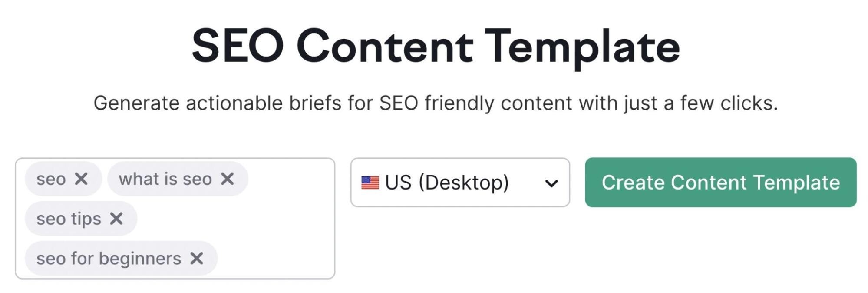The image size is (868, 293).
Task: Click empty keyword area beside "seo tips" chip
Action: (234, 219)
